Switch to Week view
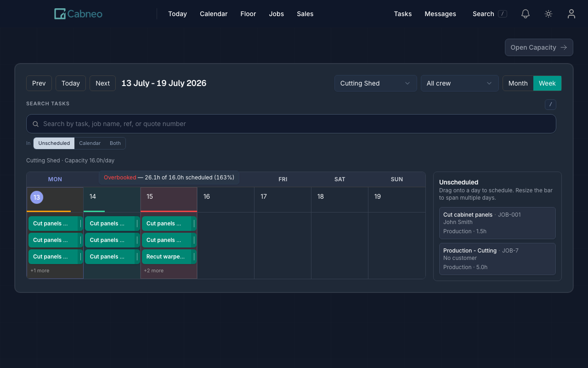The height and width of the screenshot is (368, 588). 547,83
